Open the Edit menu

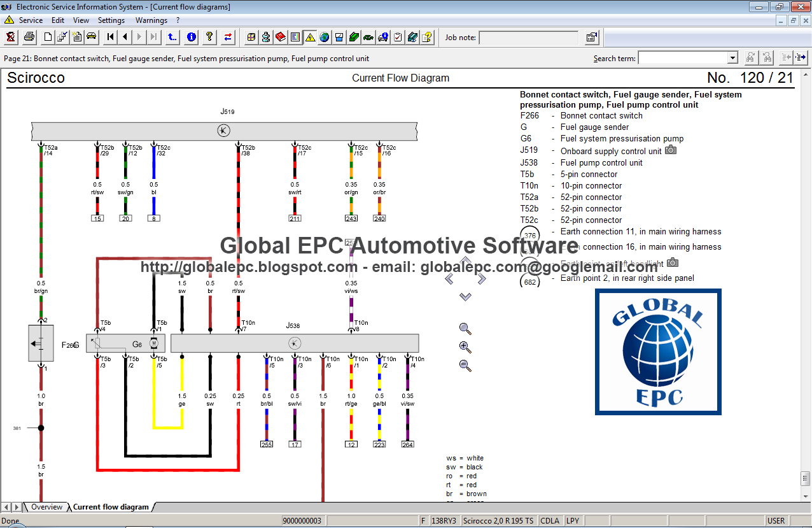click(58, 20)
